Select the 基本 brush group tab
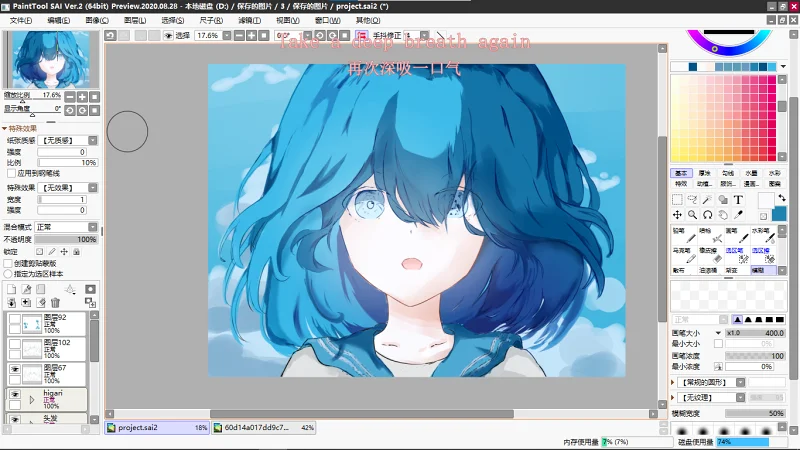 681,173
